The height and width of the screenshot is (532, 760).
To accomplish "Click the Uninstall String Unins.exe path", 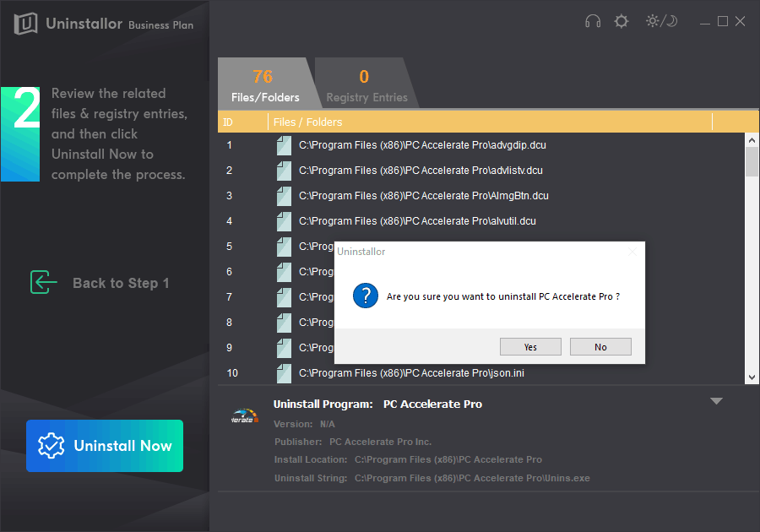I will tap(472, 478).
